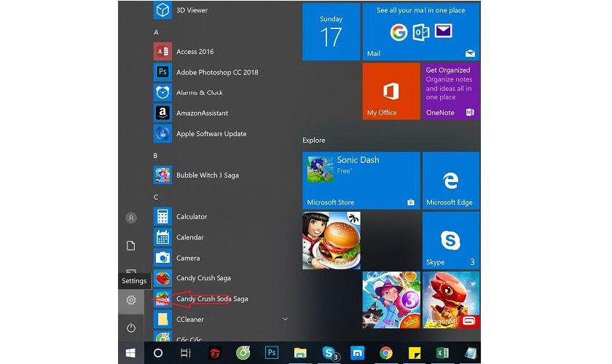This screenshot has height=364, width=612.
Task: Open Sonic Dash Microsoft Store tile
Action: point(361,181)
